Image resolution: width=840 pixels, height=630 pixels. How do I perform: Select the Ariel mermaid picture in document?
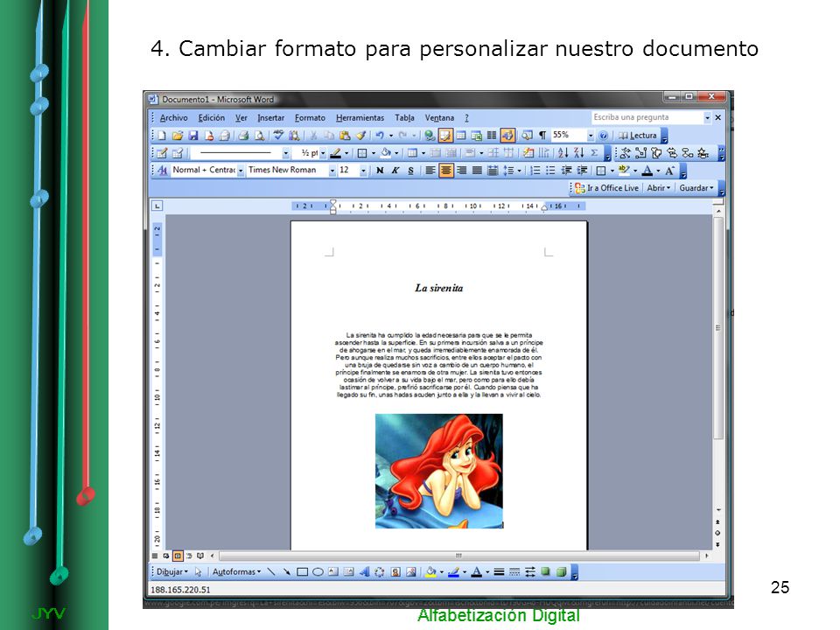coord(438,471)
